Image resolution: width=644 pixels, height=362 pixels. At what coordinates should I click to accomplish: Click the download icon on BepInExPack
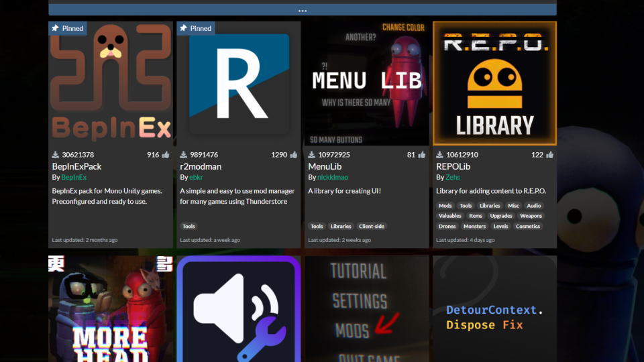tap(56, 155)
